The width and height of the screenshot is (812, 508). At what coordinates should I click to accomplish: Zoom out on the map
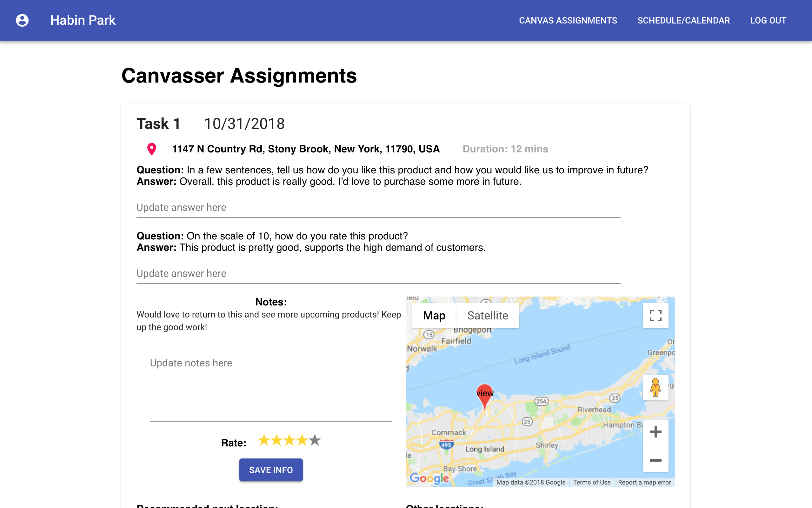click(x=655, y=460)
